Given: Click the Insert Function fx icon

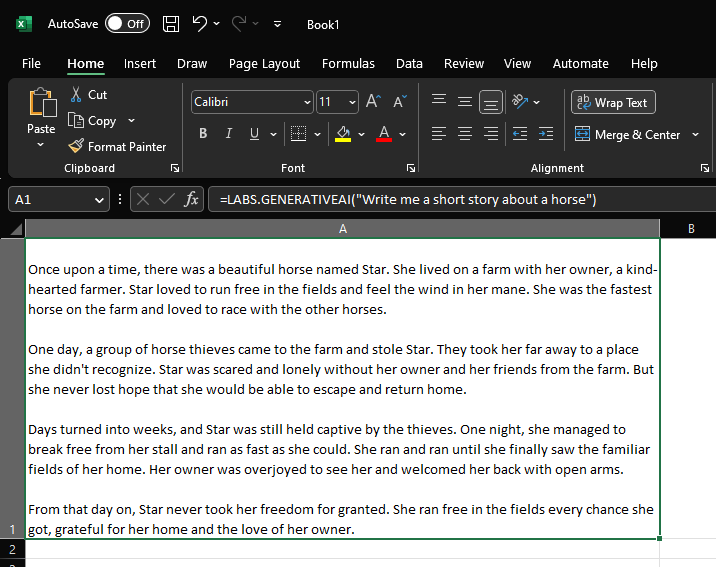Looking at the screenshot, I should 191,199.
